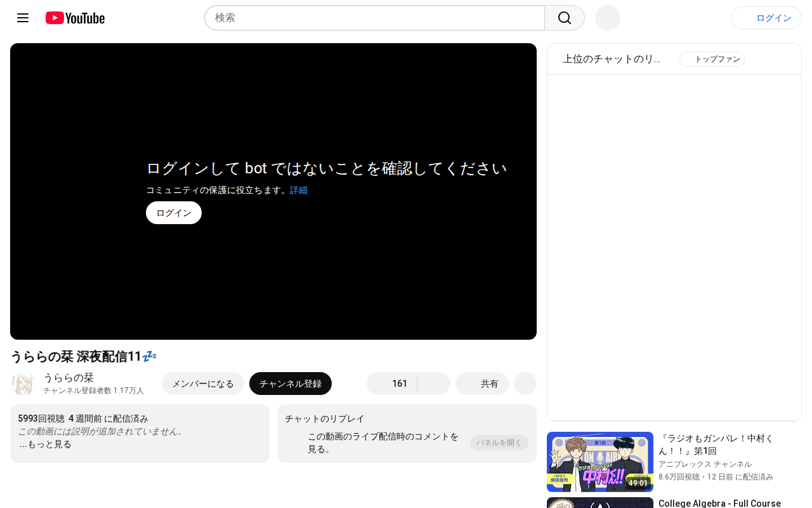The height and width of the screenshot is (508, 812).
Task: Click チャンネル登録者数 1.17万人 text
Action: [x=93, y=391]
